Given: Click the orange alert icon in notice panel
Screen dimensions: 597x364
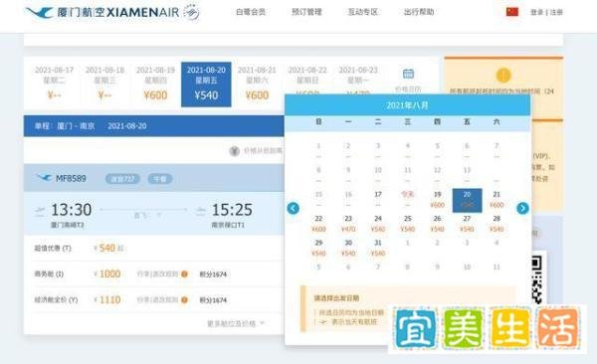Looking at the screenshot, I should [503, 75].
